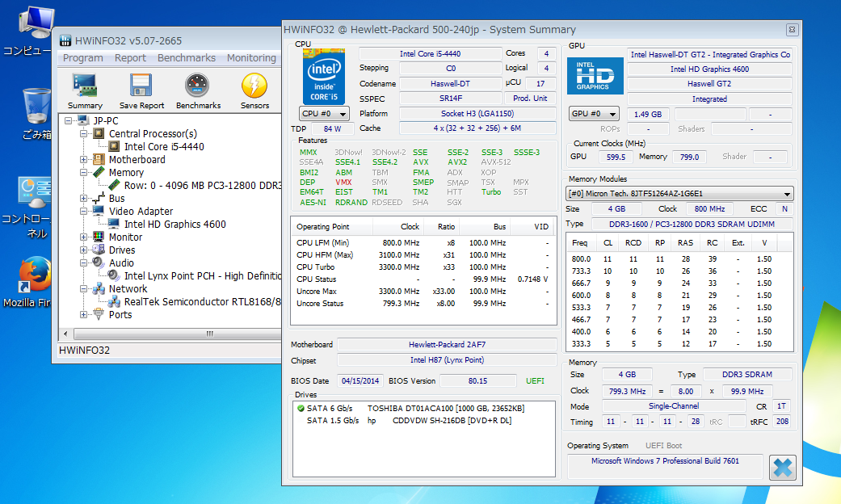The width and height of the screenshot is (841, 504).
Task: Open the Program menu
Action: click(x=82, y=58)
